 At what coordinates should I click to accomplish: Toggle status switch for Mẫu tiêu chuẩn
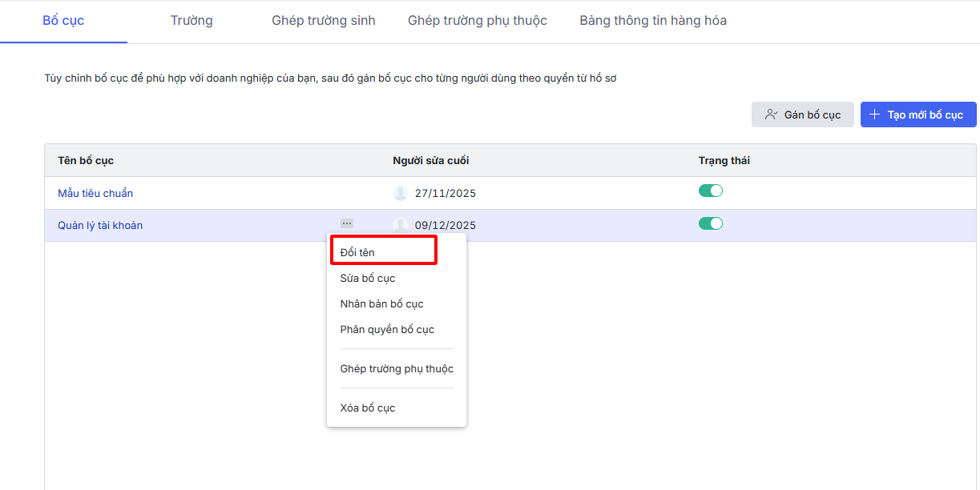pyautogui.click(x=711, y=191)
